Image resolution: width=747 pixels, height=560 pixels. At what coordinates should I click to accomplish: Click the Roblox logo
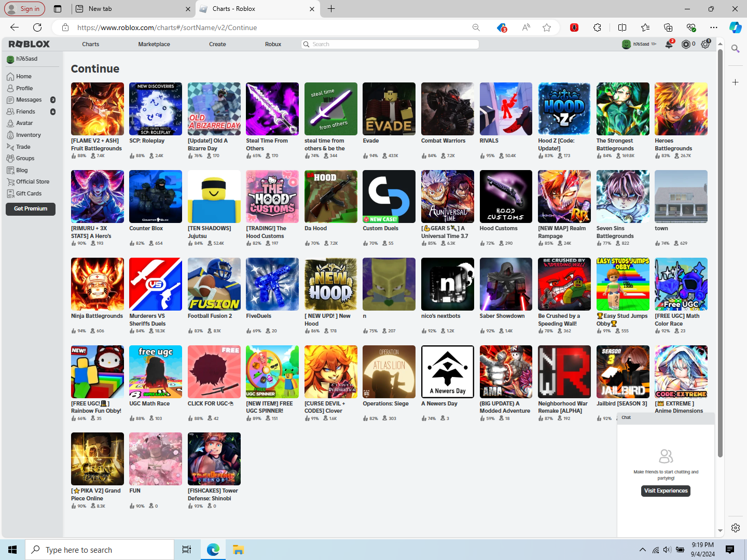(x=29, y=44)
